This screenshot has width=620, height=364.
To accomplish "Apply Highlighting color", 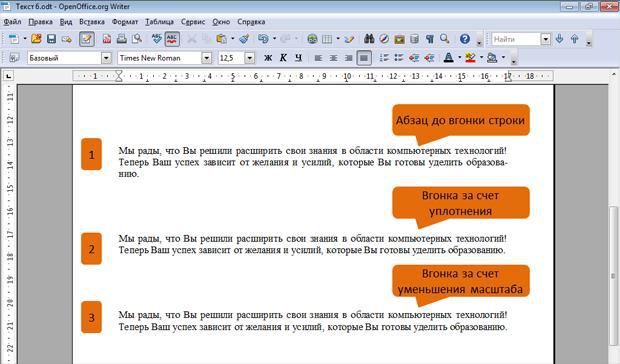I will (471, 58).
